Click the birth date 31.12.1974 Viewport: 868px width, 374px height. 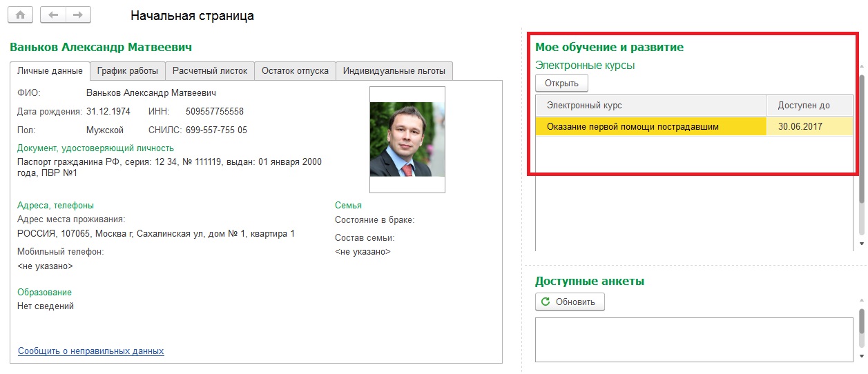coord(110,111)
